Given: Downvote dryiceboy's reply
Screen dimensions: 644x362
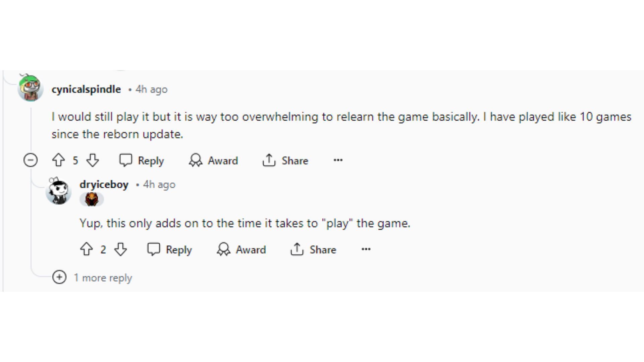Looking at the screenshot, I should coord(121,249).
